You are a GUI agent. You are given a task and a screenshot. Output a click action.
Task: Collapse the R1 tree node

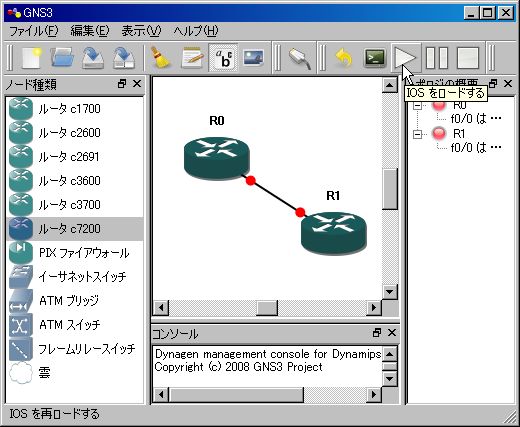pyautogui.click(x=417, y=134)
